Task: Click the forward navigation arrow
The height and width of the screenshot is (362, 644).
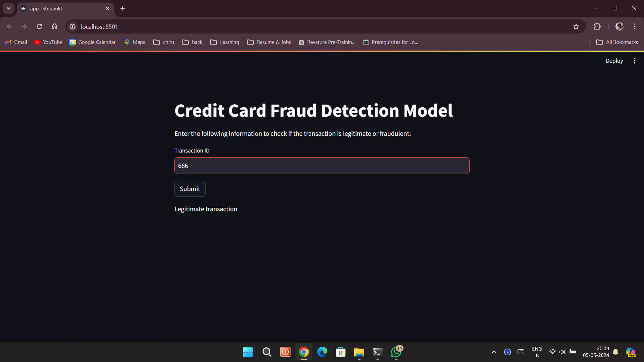Action: coord(24,26)
